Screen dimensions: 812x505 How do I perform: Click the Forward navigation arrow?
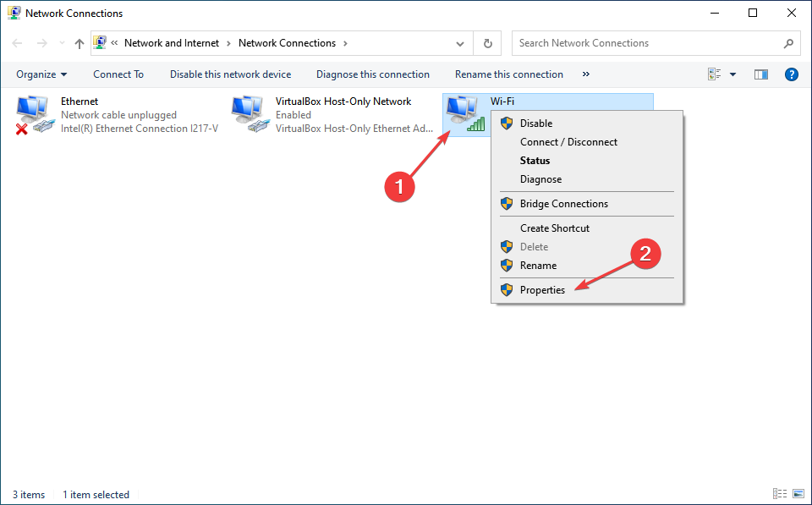pos(42,43)
